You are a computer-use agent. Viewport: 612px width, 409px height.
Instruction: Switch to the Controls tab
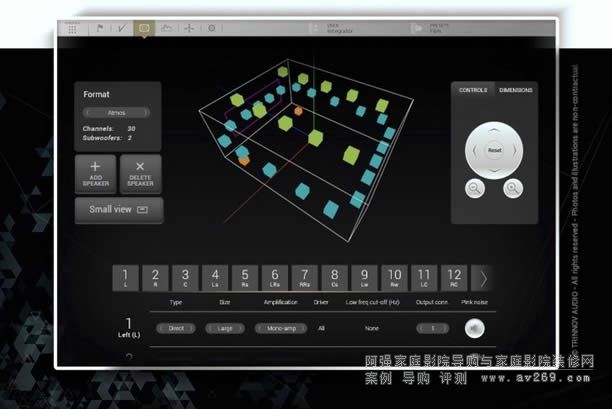(x=473, y=90)
